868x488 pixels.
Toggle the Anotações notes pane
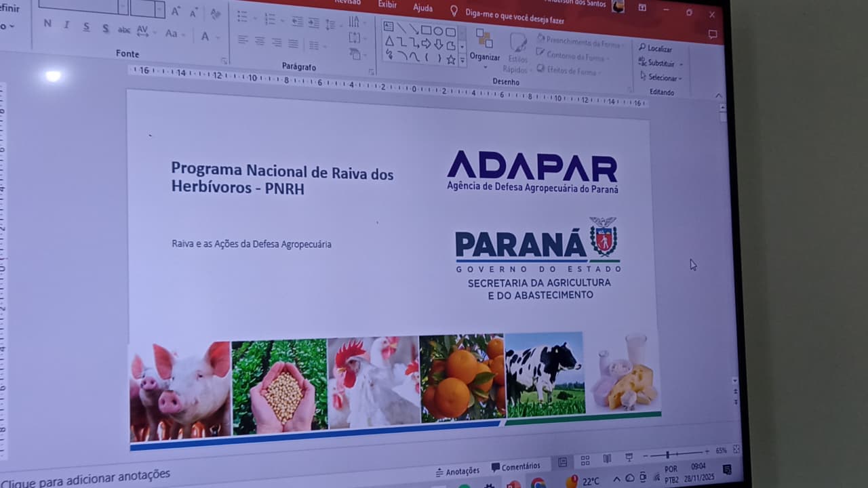[x=458, y=471]
